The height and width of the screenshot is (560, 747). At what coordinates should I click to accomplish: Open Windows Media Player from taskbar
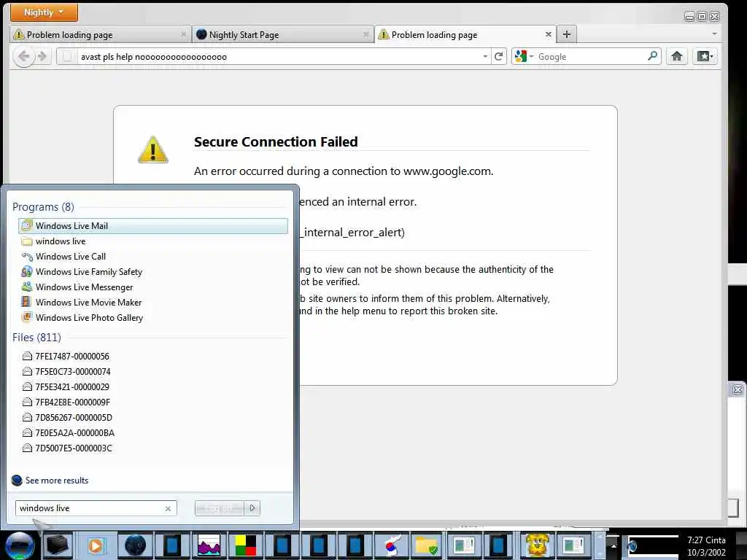tap(96, 545)
